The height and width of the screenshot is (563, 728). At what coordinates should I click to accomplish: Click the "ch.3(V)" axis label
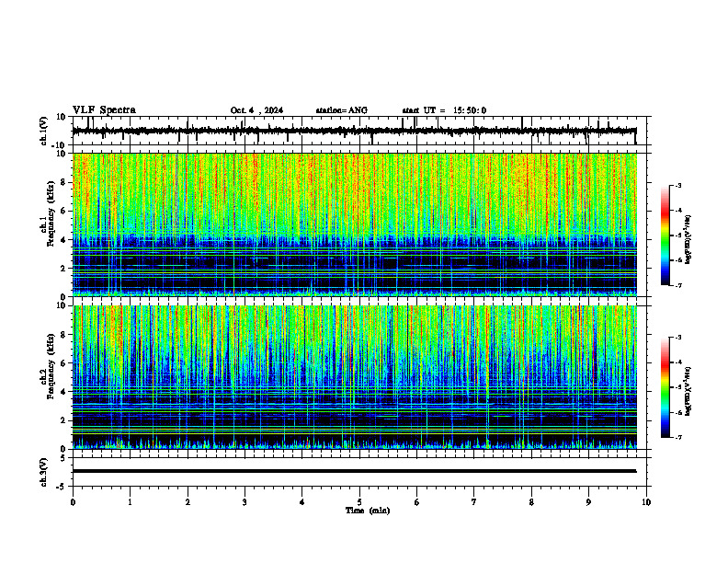tap(43, 472)
